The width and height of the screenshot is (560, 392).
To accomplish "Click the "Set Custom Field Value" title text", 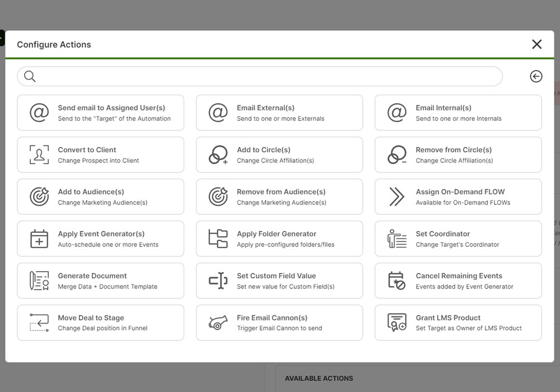I will (277, 276).
